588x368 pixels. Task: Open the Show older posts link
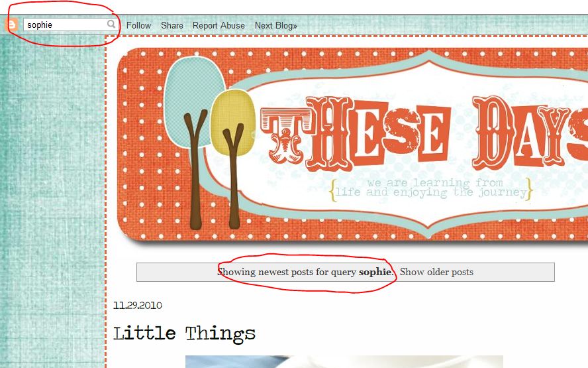point(436,272)
